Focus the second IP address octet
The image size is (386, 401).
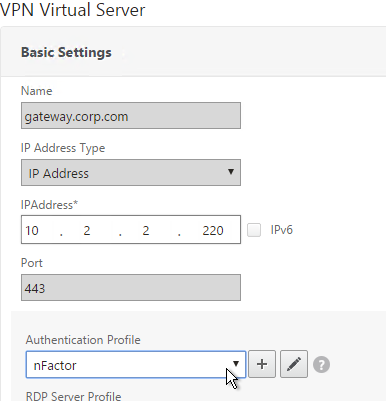click(x=87, y=230)
